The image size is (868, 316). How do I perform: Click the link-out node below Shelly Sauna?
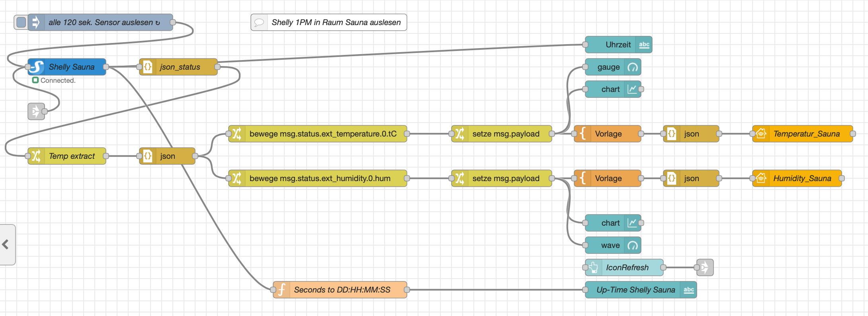[36, 111]
